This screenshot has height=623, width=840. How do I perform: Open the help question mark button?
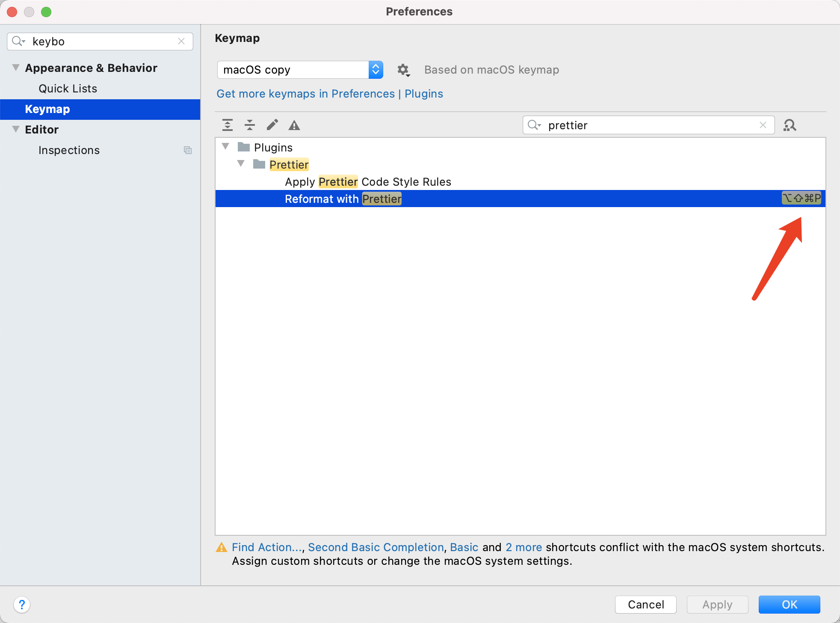[22, 605]
